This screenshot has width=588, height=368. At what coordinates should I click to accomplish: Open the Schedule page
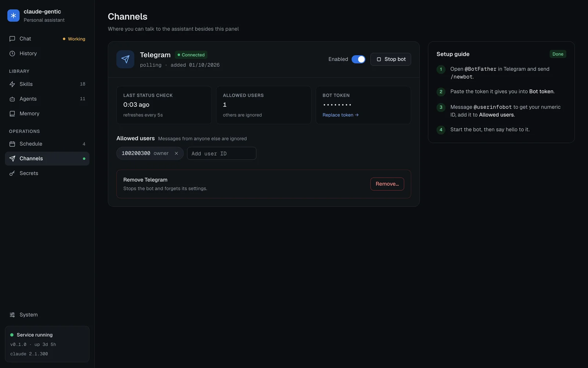(x=47, y=144)
